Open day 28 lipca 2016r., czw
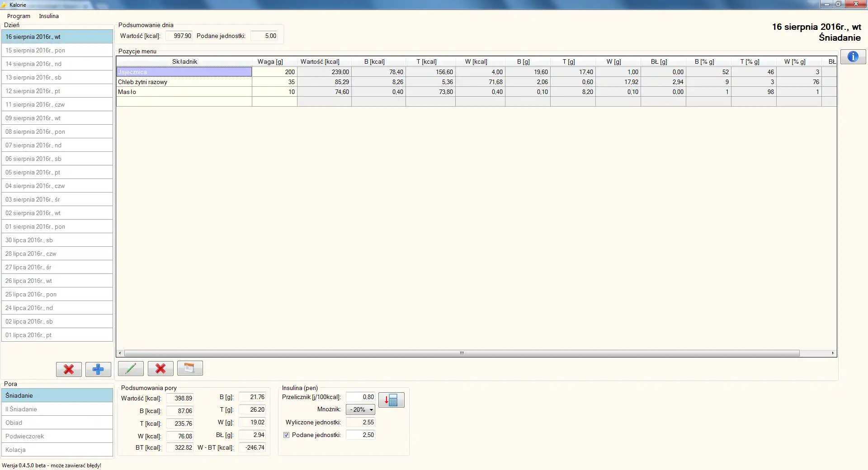 click(x=57, y=254)
